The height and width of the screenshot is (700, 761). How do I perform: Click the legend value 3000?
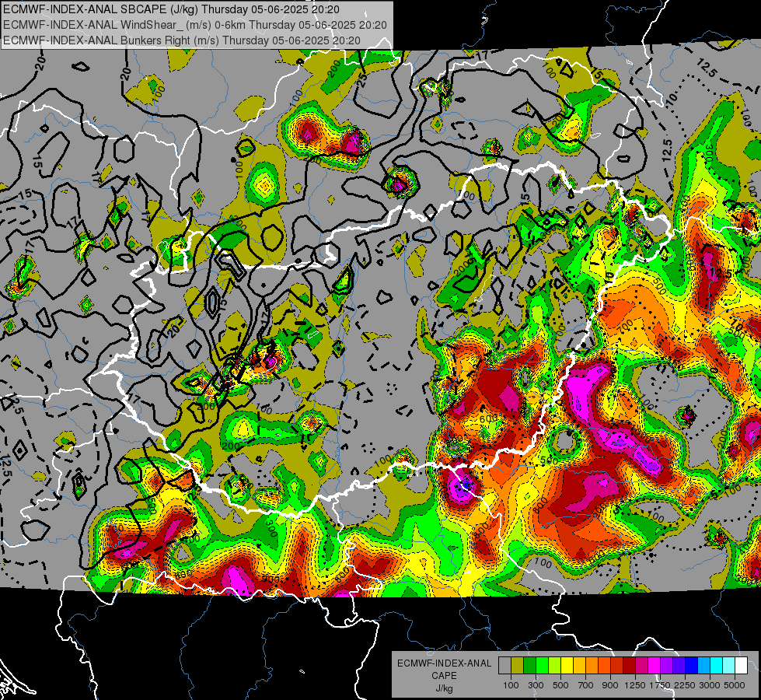click(x=710, y=685)
